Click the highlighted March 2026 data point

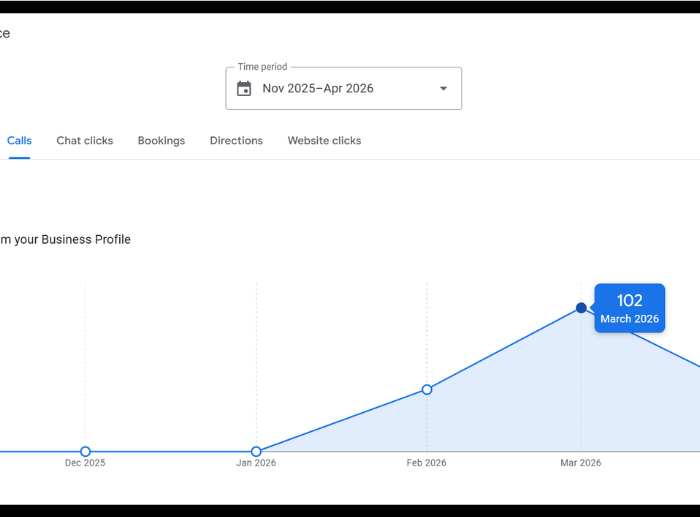pyautogui.click(x=581, y=308)
